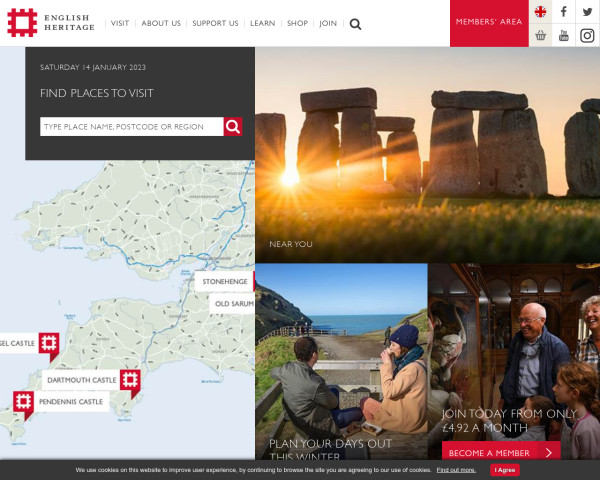Open the YouTube icon
The height and width of the screenshot is (480, 600).
pyautogui.click(x=564, y=36)
